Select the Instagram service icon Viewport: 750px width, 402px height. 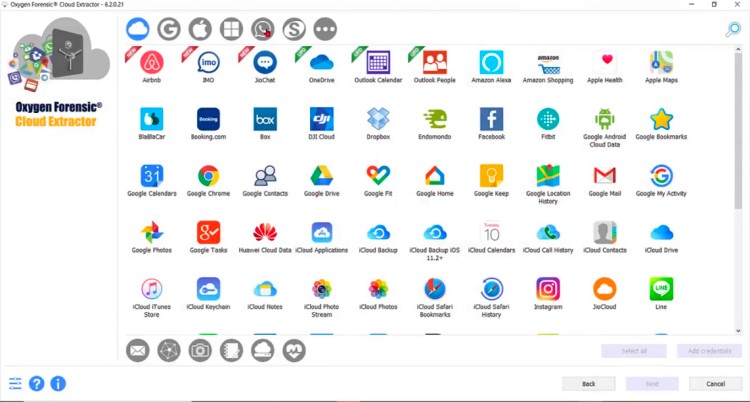point(547,289)
